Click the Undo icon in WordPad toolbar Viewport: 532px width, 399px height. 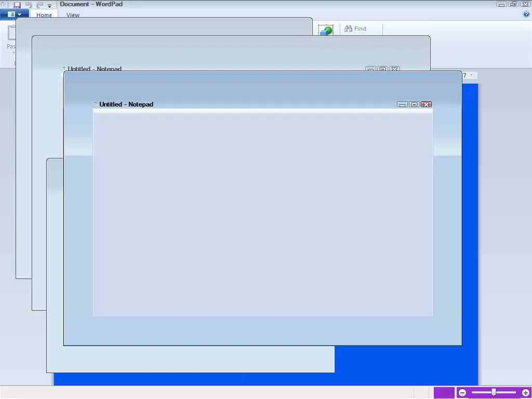(x=29, y=5)
